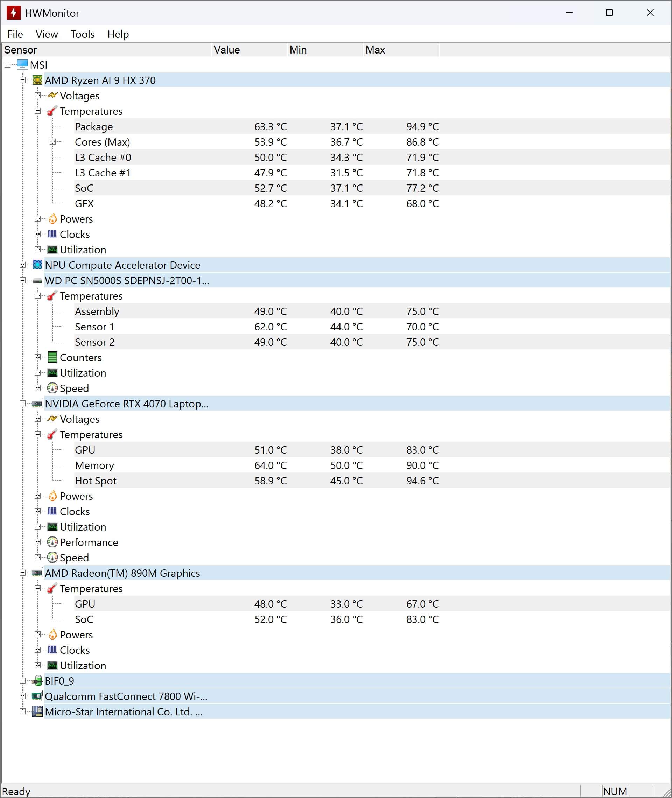The width and height of the screenshot is (672, 798).
Task: Click the Qualcomm FastConnect network card icon
Action: click(x=37, y=696)
